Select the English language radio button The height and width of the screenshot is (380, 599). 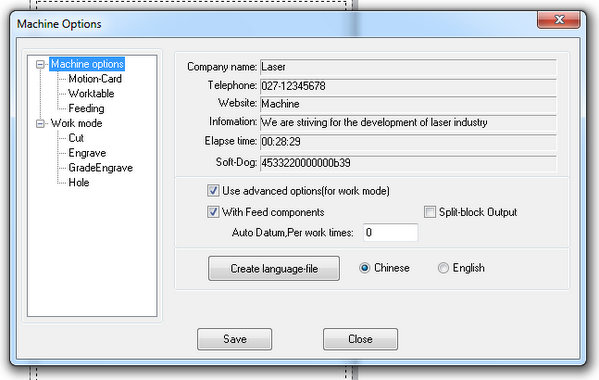(x=443, y=268)
